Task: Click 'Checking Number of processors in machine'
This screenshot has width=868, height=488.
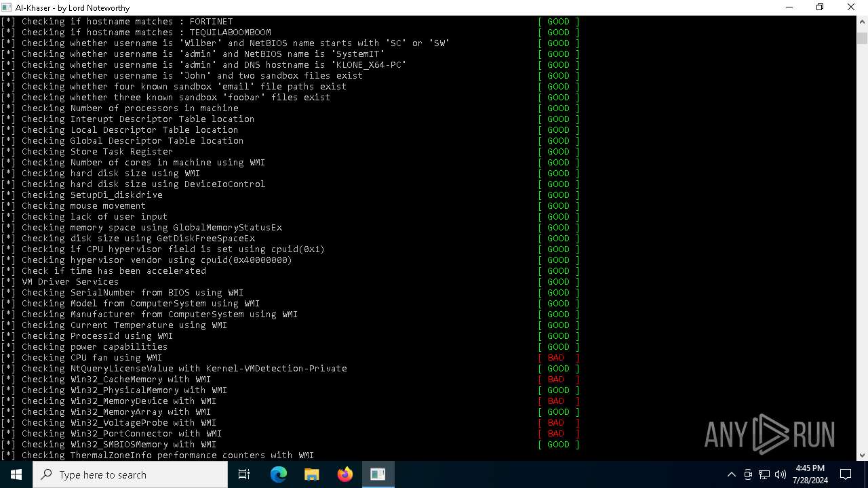Action: tap(119, 108)
